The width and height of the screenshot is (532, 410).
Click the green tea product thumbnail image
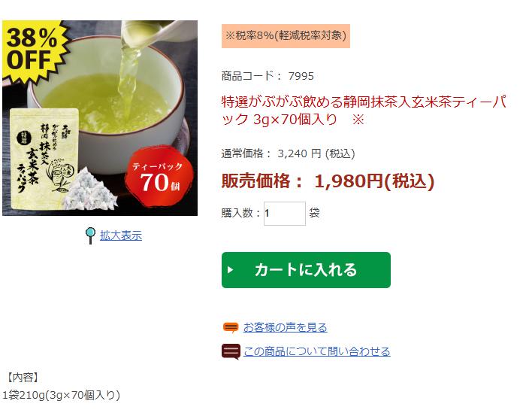click(100, 118)
